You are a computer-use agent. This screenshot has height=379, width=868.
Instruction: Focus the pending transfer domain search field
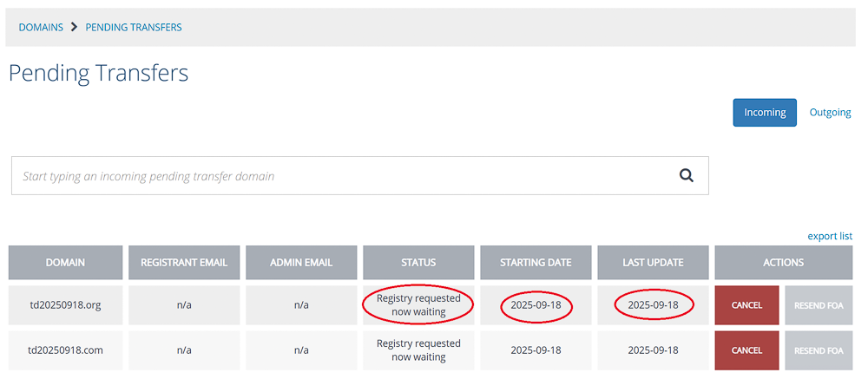click(x=360, y=176)
